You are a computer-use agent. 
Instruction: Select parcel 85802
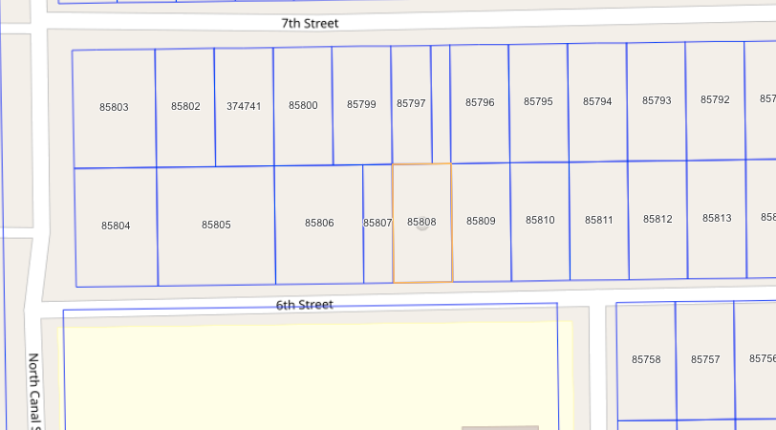pyautogui.click(x=185, y=106)
